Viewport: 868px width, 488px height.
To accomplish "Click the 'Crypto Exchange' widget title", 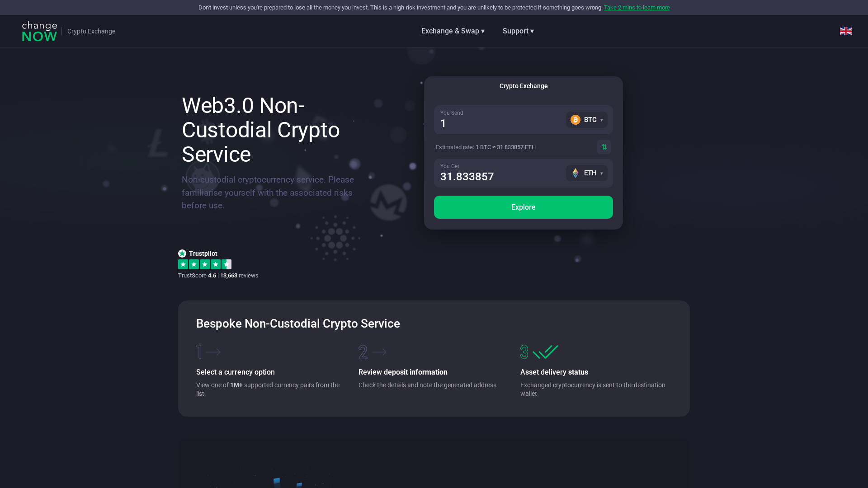I will pos(523,86).
